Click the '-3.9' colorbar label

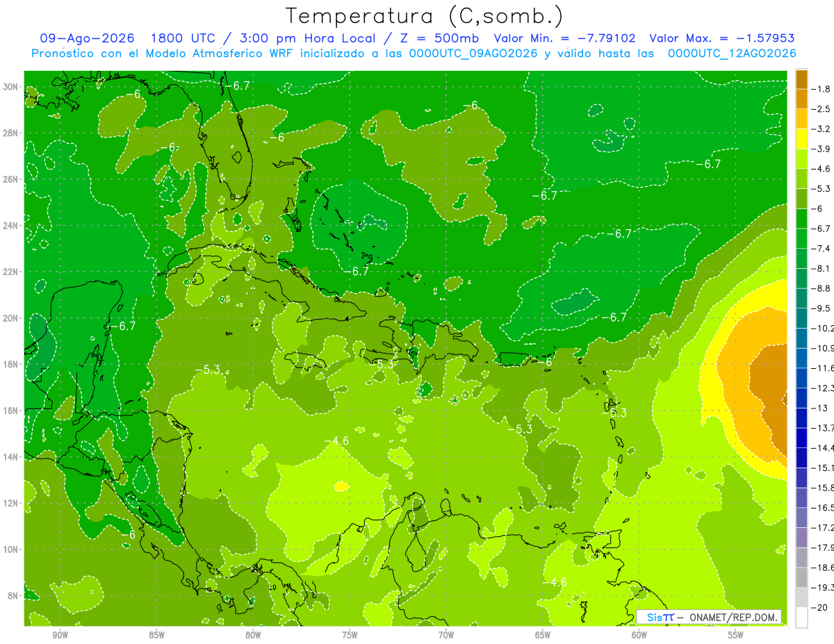point(822,149)
